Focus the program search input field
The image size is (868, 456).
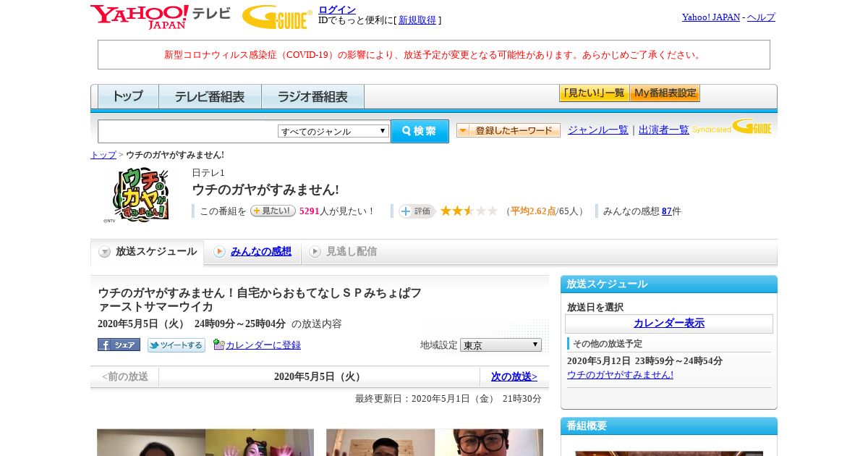point(188,131)
